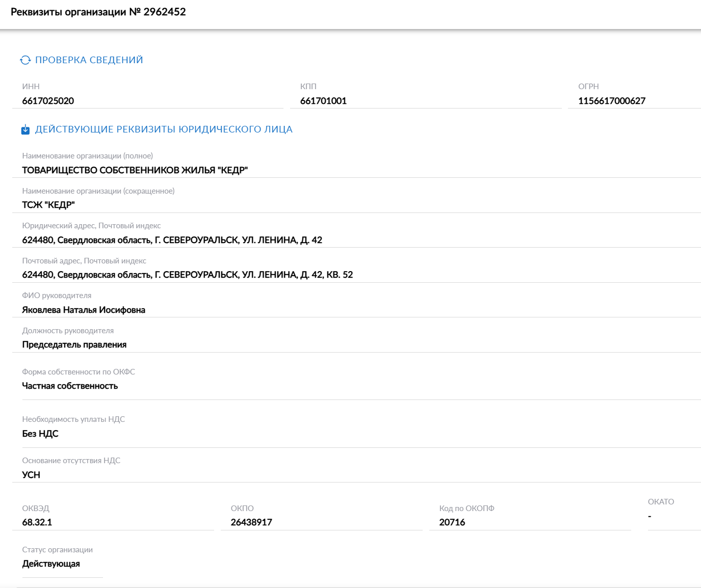
Task: Click the УСН exemption basis field
Action: click(x=31, y=475)
